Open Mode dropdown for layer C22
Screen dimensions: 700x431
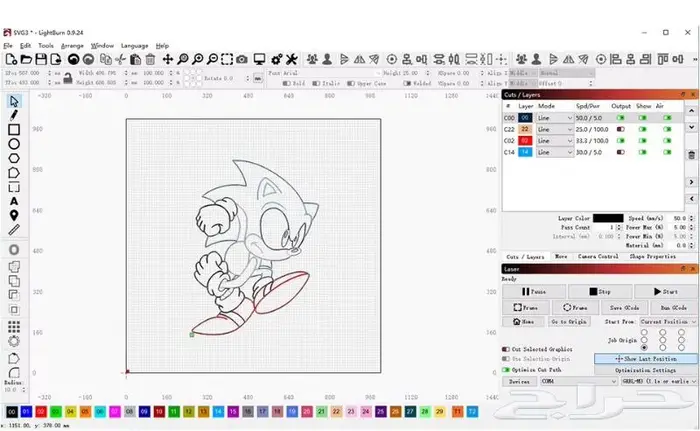pyautogui.click(x=555, y=129)
